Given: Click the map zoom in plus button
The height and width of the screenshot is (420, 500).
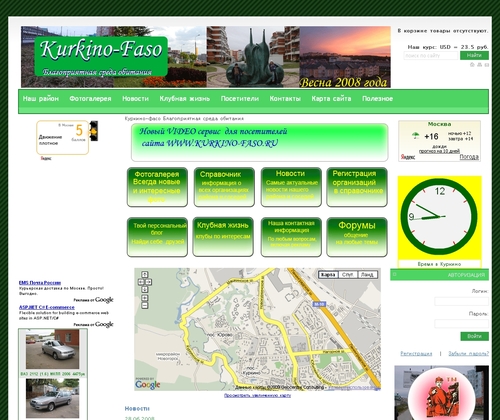Looking at the screenshot, I should tap(145, 298).
